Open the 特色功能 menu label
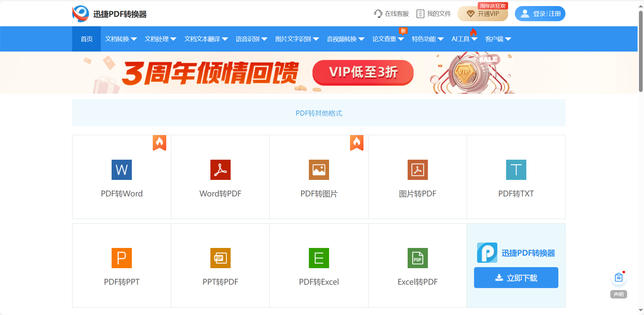Image resolution: width=644 pixels, height=315 pixels. [424, 39]
